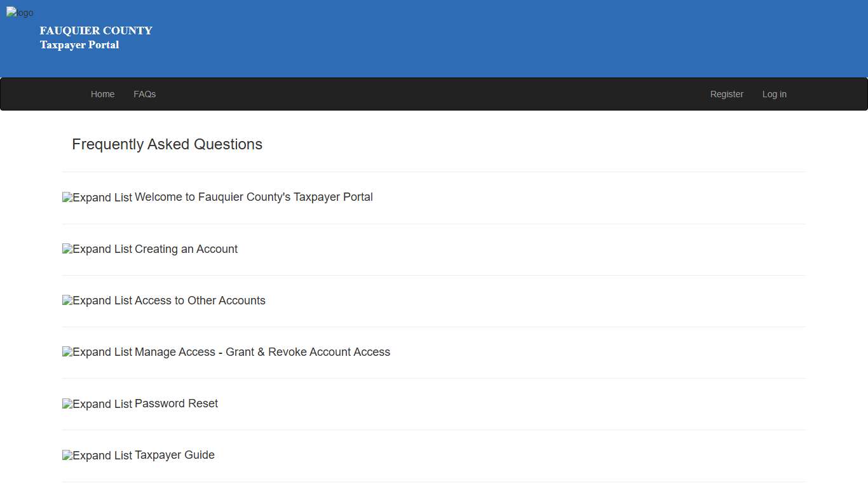Open the Taxpayer Guide section text

coord(175,455)
